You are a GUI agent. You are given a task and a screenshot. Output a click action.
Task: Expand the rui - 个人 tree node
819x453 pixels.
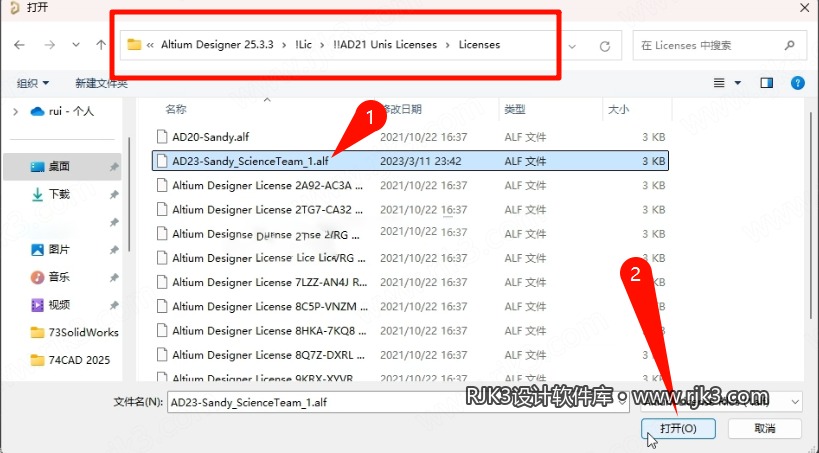point(15,111)
